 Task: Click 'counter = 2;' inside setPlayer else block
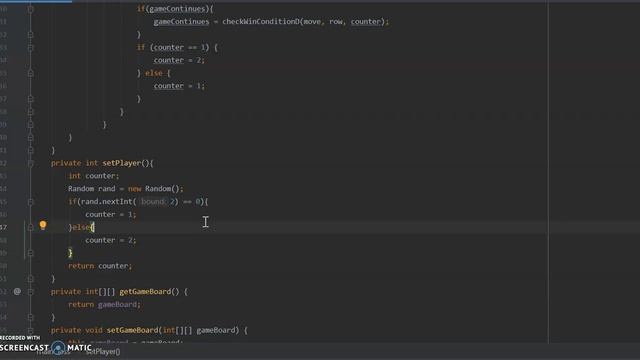111,240
